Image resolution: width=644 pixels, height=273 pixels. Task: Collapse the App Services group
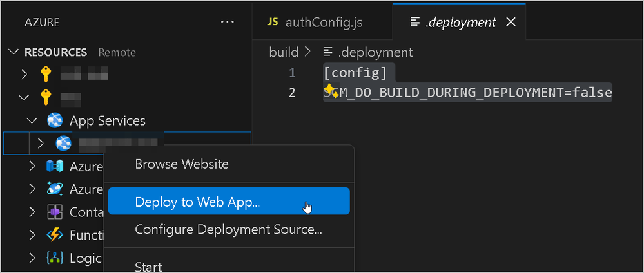(x=32, y=120)
